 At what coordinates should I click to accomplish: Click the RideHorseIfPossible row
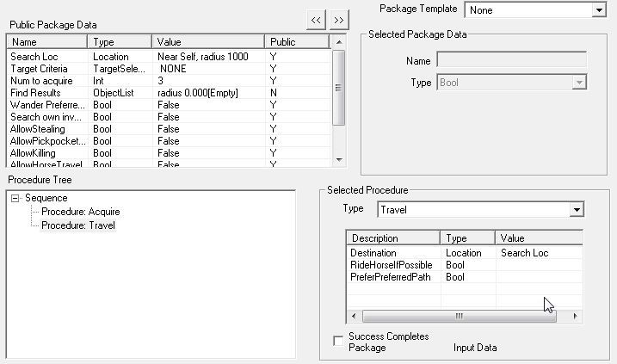point(392,265)
